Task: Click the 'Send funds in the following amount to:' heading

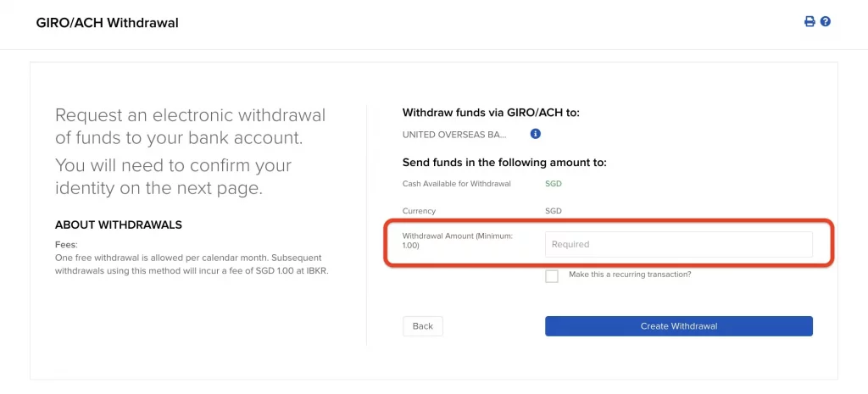Action: 504,162
